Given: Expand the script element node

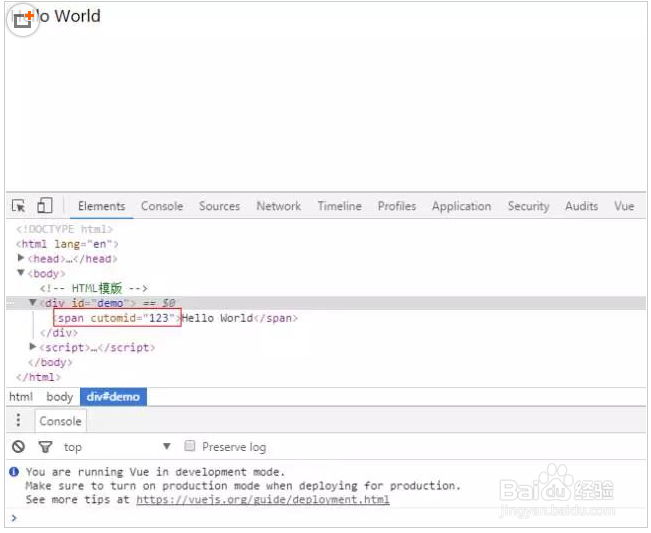Looking at the screenshot, I should (x=32, y=347).
